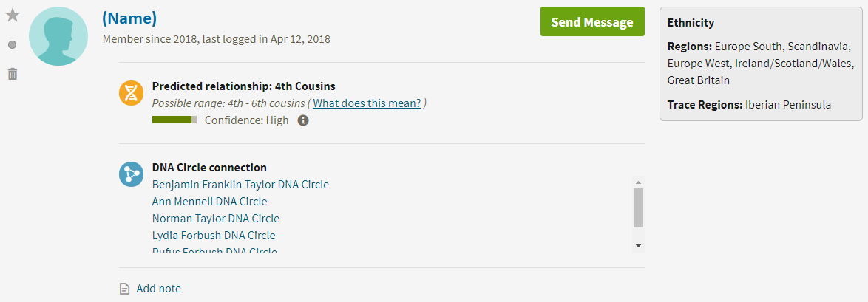This screenshot has width=868, height=302.
Task: Open Benjamin Franklin Taylor DNA Circle
Action: point(240,185)
